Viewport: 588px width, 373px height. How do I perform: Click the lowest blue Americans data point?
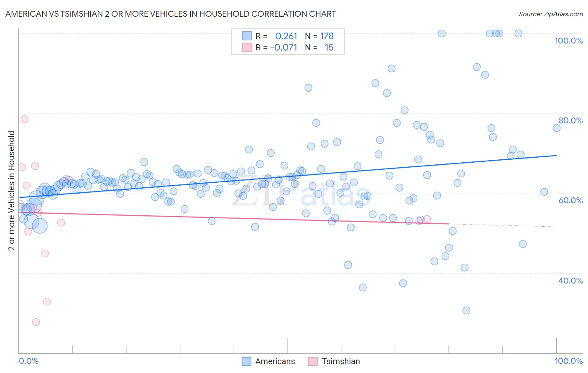coord(466,310)
